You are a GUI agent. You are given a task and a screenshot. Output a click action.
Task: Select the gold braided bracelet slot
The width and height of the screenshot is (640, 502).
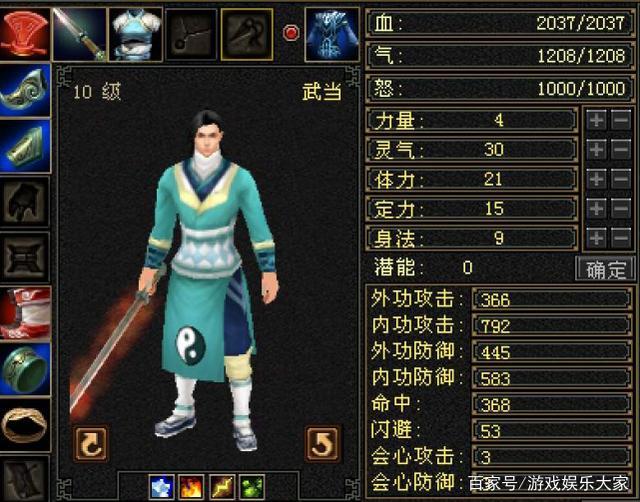point(25,425)
